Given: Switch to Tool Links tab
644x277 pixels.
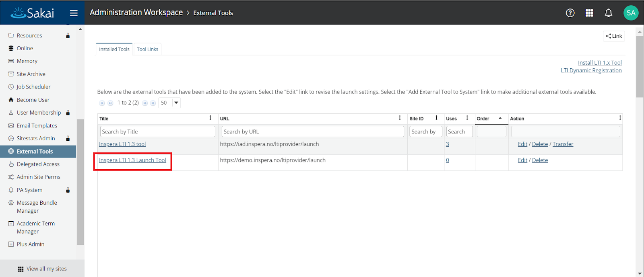Looking at the screenshot, I should click(x=147, y=49).
